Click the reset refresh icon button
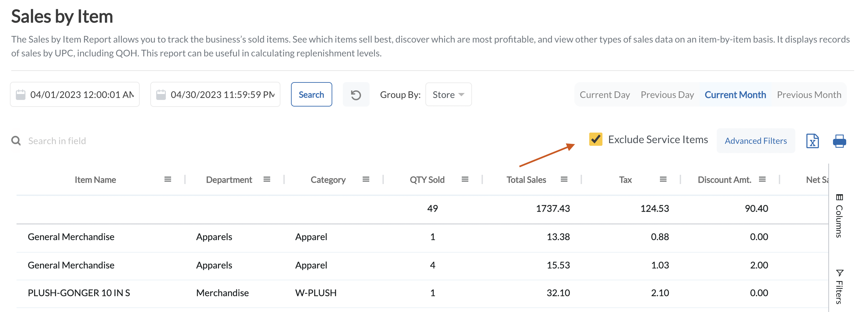 click(356, 95)
